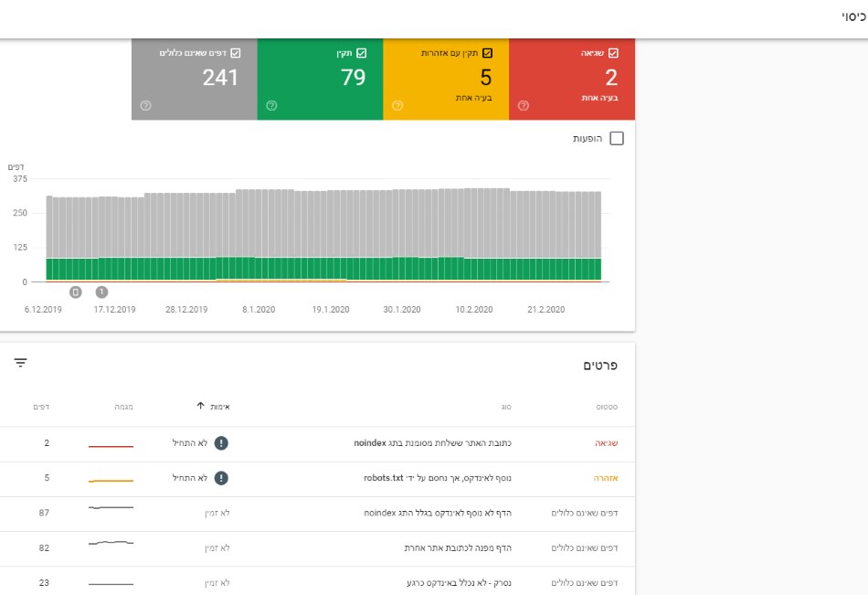Click the 375 label on the chart axis
This screenshot has height=595, width=868.
tap(20, 179)
